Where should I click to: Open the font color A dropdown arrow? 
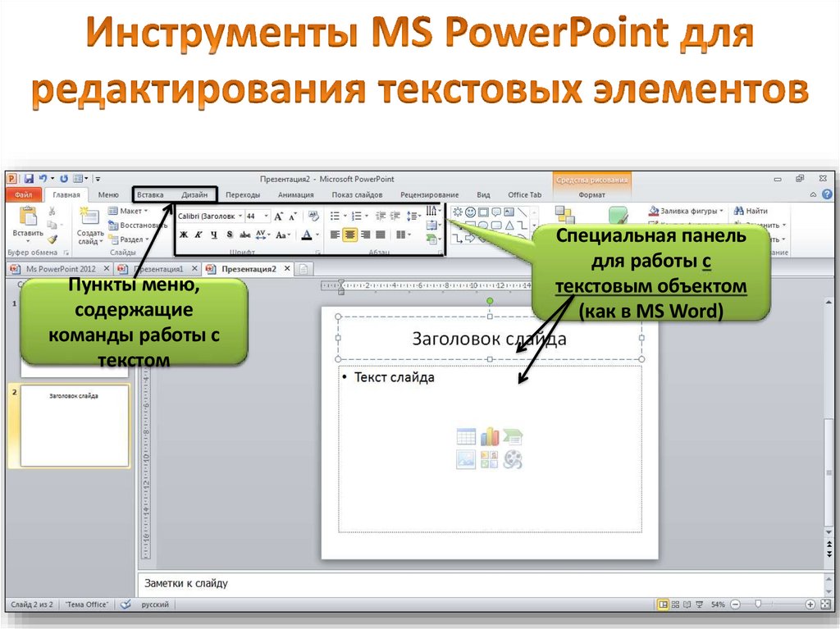[x=317, y=235]
